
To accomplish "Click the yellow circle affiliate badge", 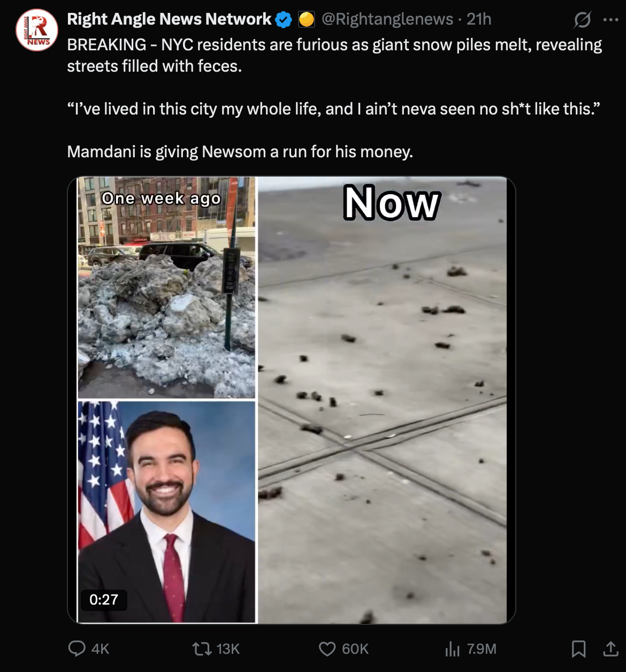I will pyautogui.click(x=307, y=20).
